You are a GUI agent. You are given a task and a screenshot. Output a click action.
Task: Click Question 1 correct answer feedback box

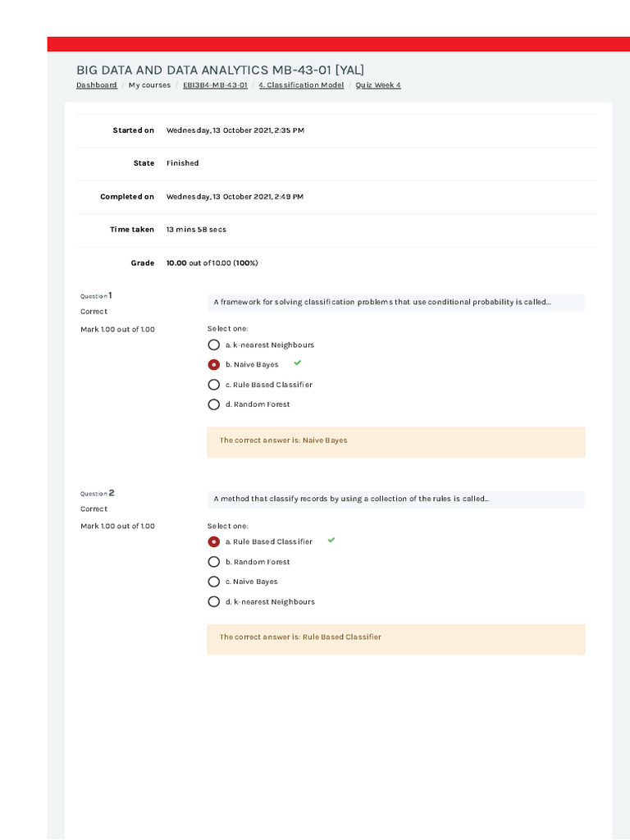[396, 441]
